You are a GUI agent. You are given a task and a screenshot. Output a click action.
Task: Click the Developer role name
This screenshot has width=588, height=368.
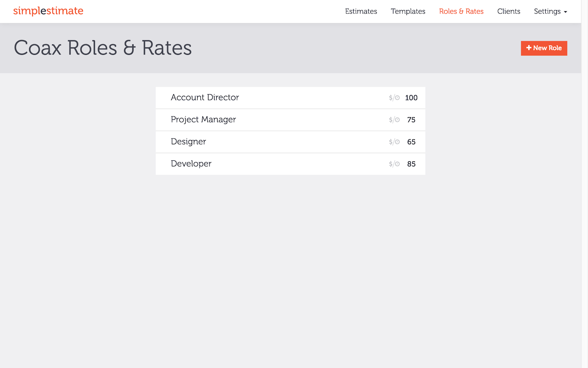pyautogui.click(x=191, y=164)
